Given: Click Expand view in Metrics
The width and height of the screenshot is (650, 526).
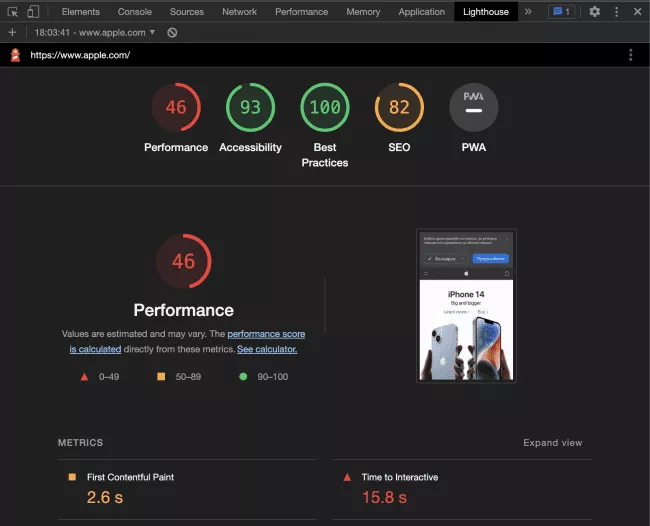Looking at the screenshot, I should pyautogui.click(x=552, y=443).
